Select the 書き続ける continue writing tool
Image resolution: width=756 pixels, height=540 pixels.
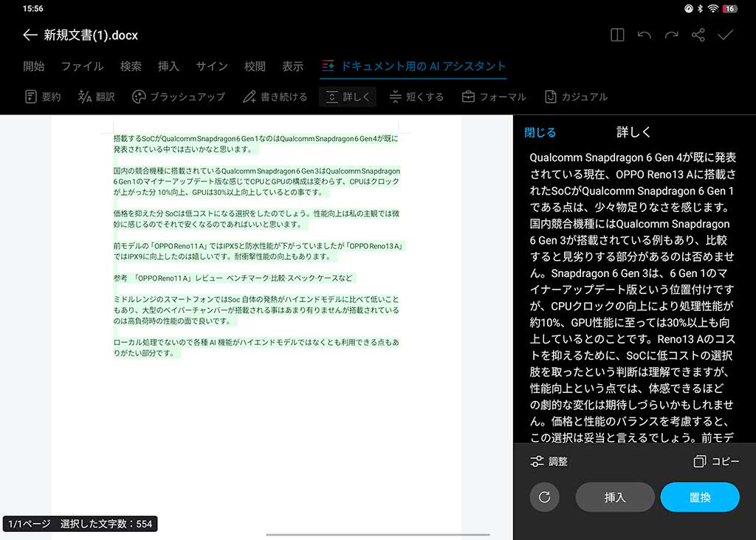pos(275,97)
